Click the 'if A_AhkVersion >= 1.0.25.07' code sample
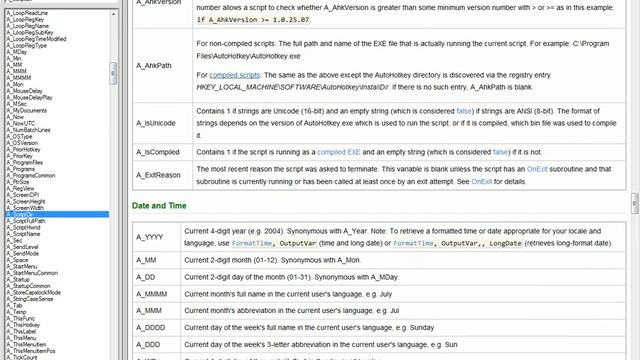Screen dimensions: 640x360 (x=253, y=20)
